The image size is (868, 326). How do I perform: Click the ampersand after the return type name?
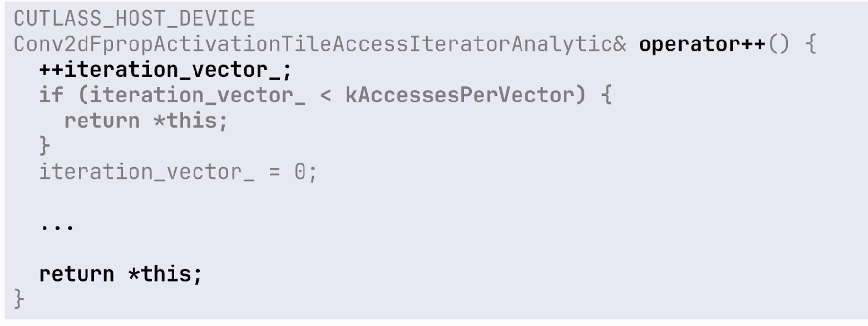click(x=620, y=45)
